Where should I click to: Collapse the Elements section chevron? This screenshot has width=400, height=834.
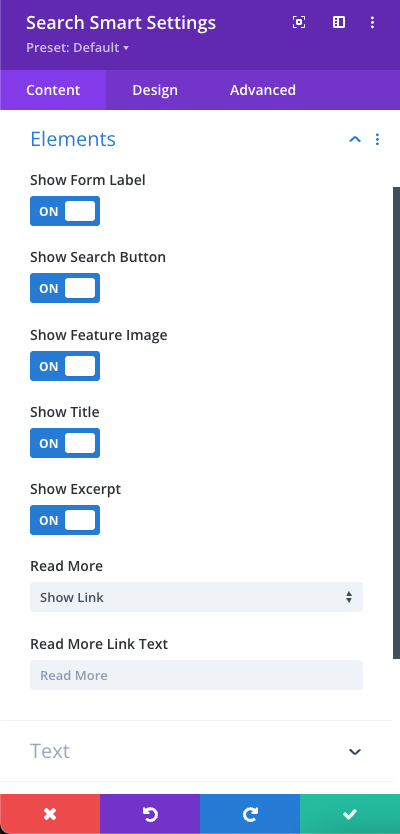pos(355,139)
